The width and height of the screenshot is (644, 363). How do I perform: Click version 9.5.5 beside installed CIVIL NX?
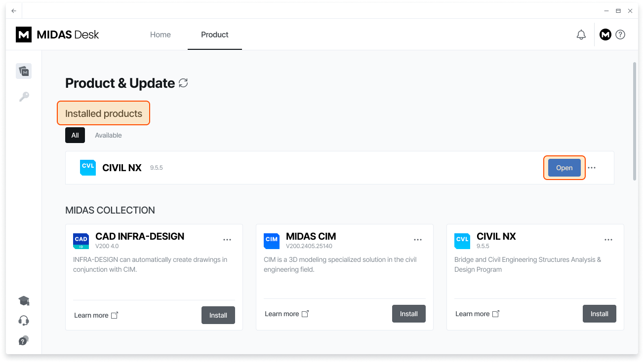pyautogui.click(x=157, y=168)
